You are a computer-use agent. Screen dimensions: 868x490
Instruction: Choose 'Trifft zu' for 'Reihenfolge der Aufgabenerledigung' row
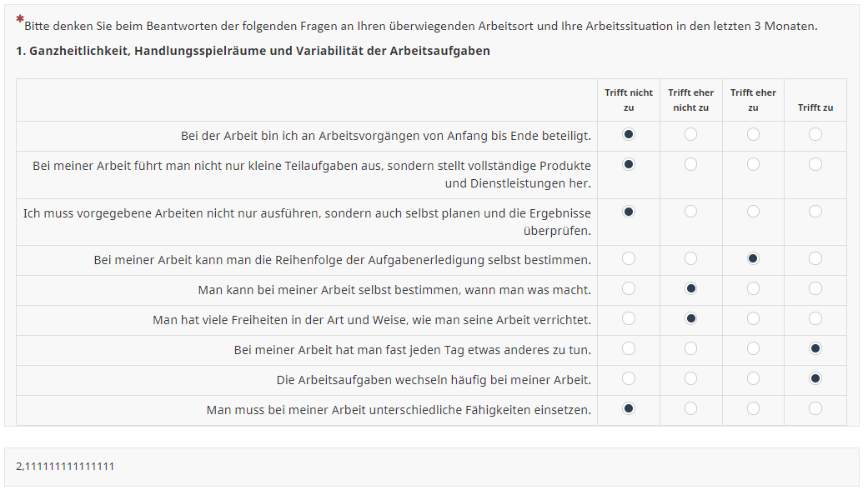pos(815,259)
